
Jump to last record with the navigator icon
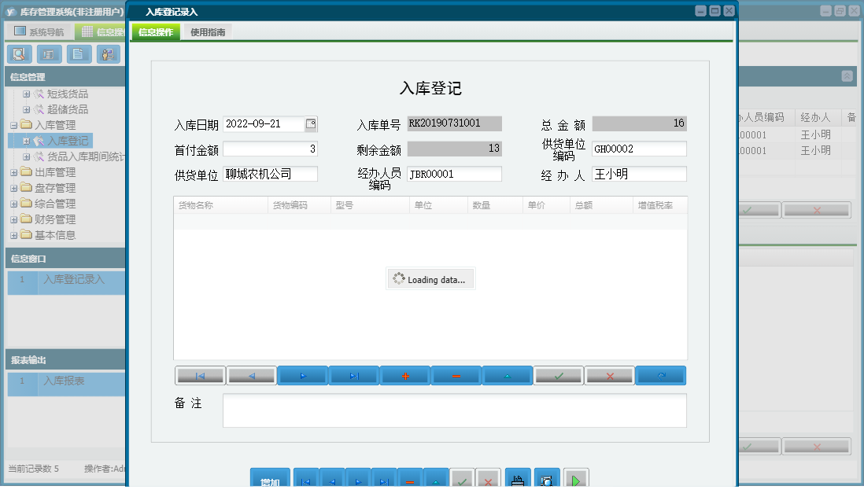tap(353, 375)
